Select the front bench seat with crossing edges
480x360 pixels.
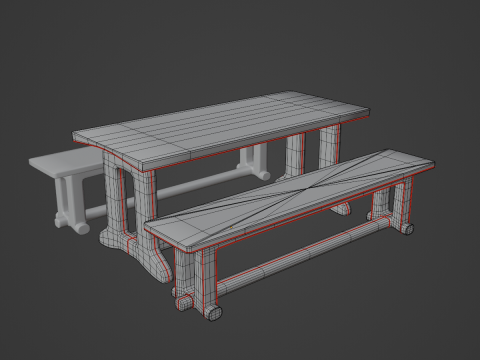pos(290,200)
